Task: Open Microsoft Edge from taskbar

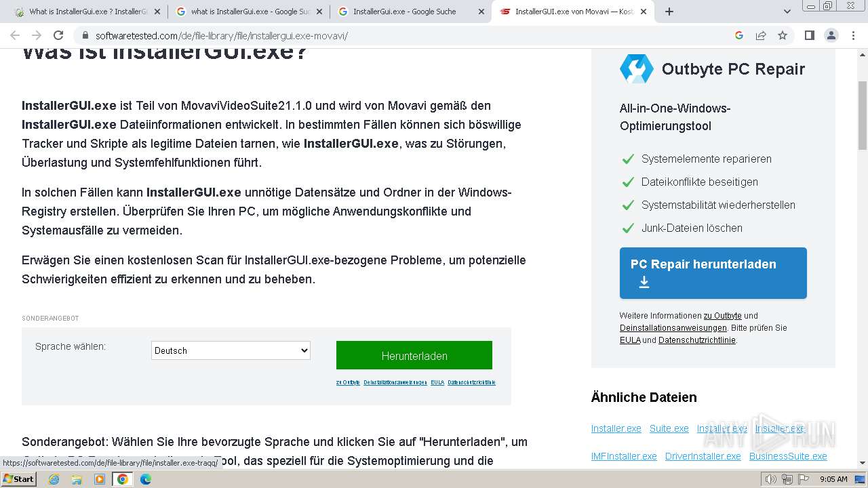Action: pos(146,479)
